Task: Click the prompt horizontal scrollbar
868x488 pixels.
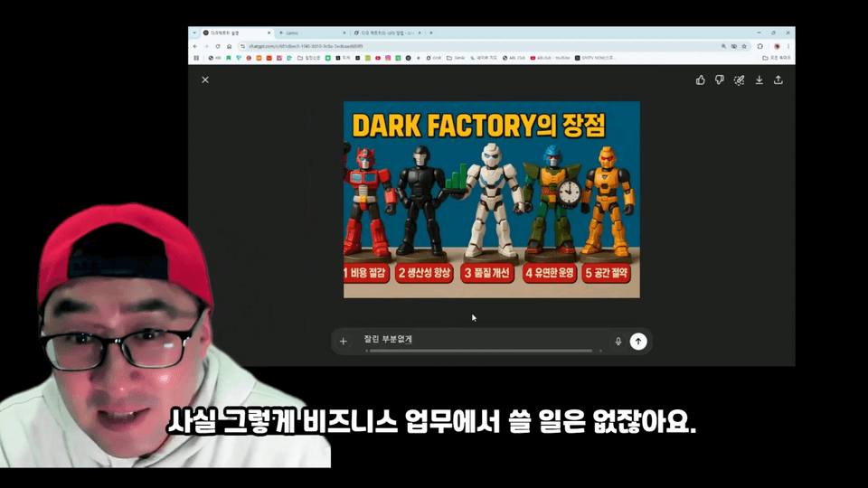Action: click(x=480, y=351)
